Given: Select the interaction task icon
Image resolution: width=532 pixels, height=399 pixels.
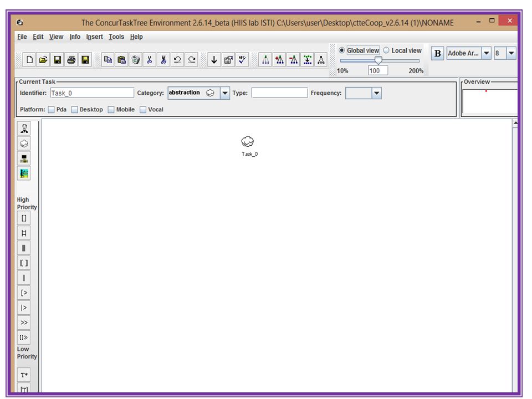Looking at the screenshot, I should pyautogui.click(x=24, y=173).
